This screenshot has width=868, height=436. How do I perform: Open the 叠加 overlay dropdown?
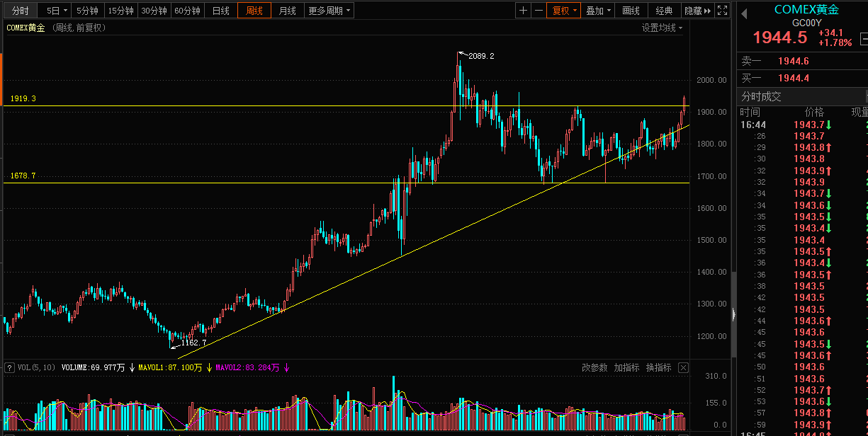coord(599,11)
